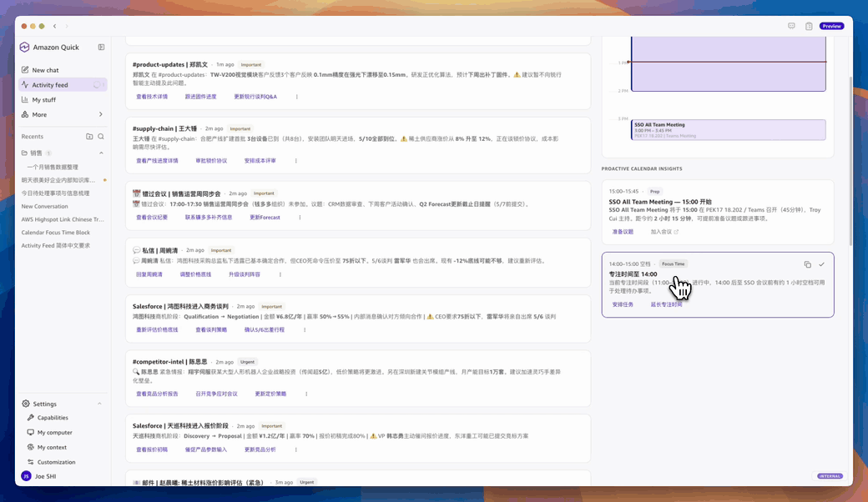868x502 pixels.
Task: Go back with the left arrow
Action: [x=55, y=26]
